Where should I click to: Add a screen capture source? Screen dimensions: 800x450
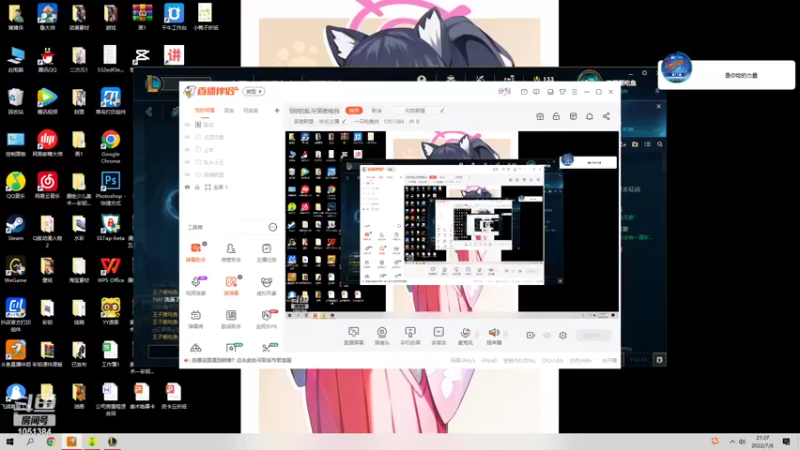tap(354, 336)
